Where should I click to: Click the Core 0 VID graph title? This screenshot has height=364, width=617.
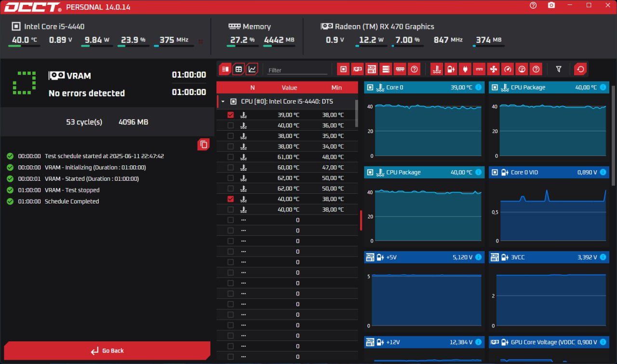coord(524,172)
